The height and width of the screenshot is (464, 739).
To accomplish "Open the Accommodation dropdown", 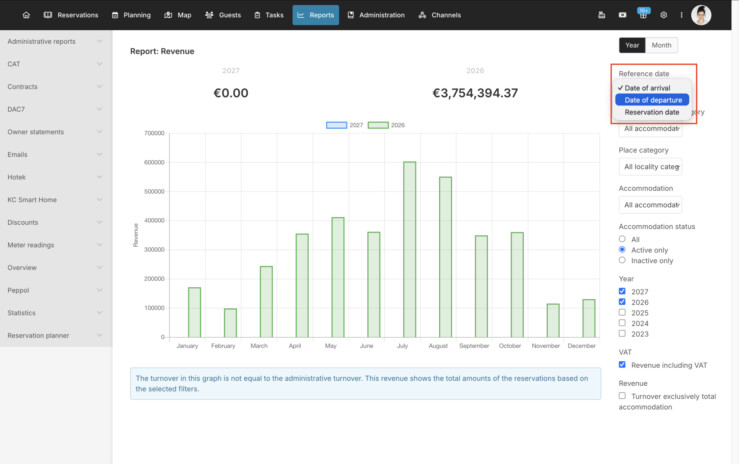I will [650, 205].
